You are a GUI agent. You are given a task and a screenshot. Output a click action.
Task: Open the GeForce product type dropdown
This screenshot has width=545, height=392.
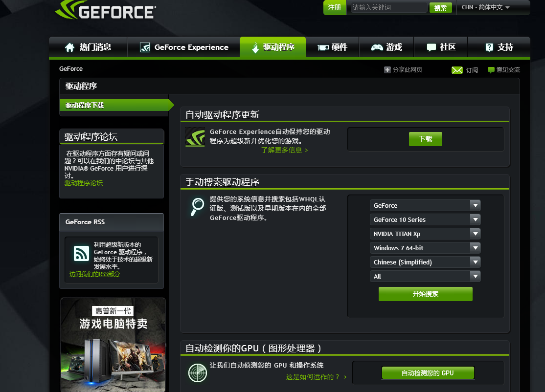[425, 206]
